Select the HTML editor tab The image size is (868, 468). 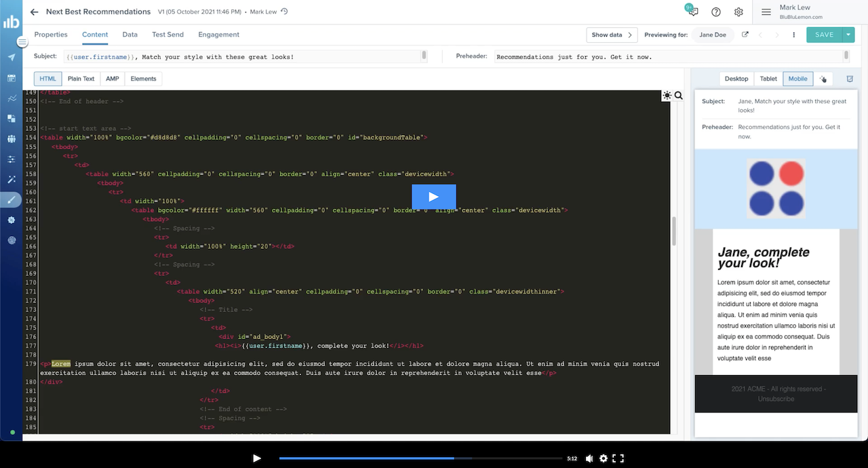48,79
